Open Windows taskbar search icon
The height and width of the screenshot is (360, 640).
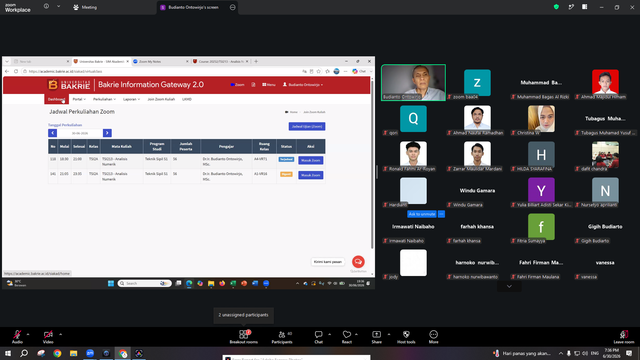[24, 353]
